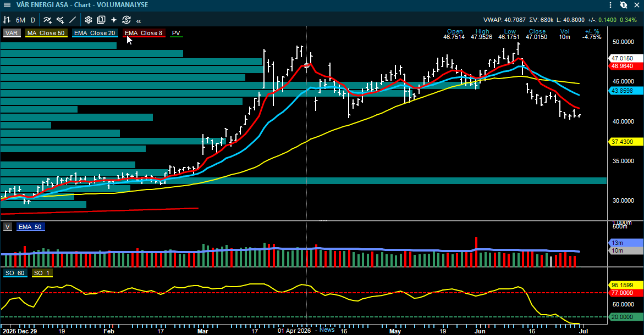Click the widest volume profile bar
This screenshot has height=335, width=644.
304,181
